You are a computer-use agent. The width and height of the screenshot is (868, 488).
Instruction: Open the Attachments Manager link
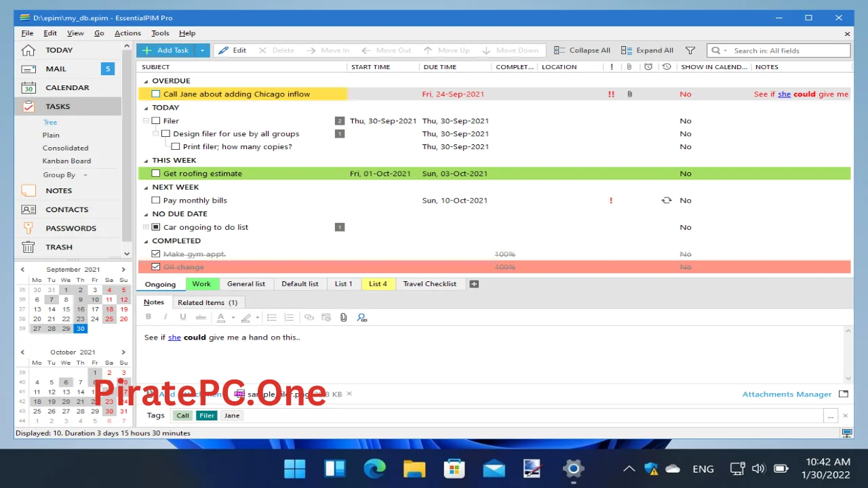[x=787, y=394]
